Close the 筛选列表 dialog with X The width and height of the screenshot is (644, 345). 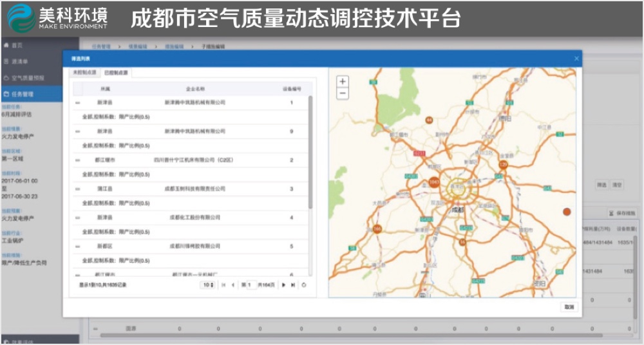576,59
